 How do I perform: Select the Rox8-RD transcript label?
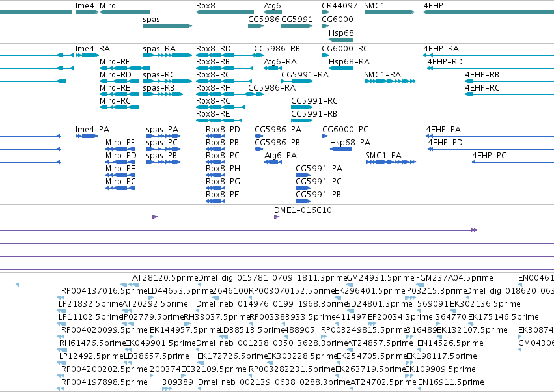coord(214,49)
